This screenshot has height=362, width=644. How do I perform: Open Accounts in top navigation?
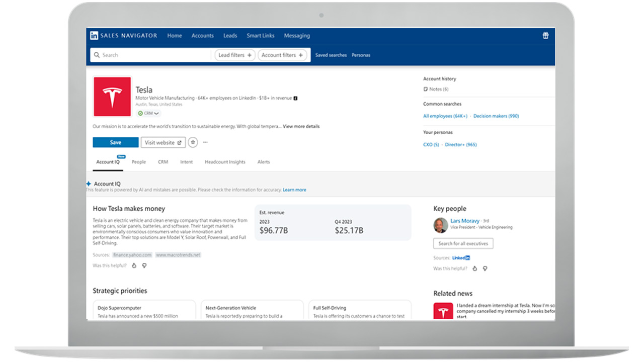[x=203, y=36]
